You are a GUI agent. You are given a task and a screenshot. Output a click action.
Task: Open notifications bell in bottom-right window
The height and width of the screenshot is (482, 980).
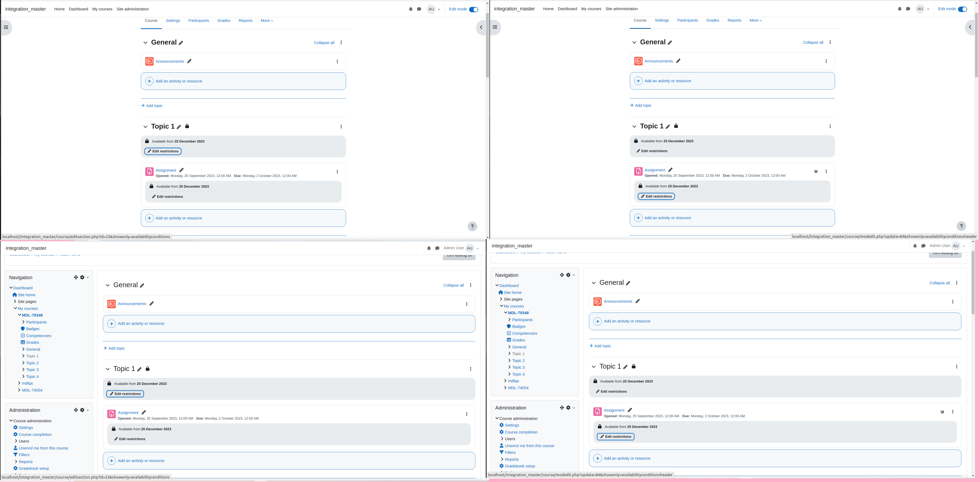915,246
